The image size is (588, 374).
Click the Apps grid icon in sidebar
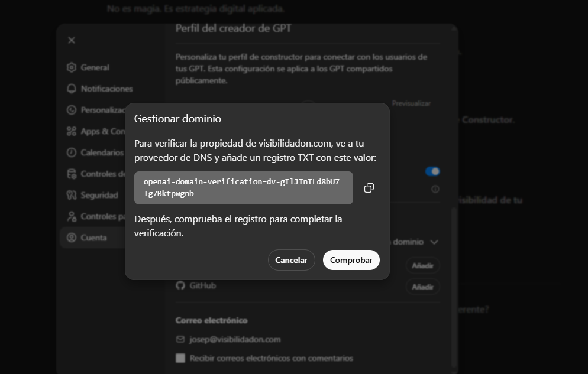click(72, 131)
